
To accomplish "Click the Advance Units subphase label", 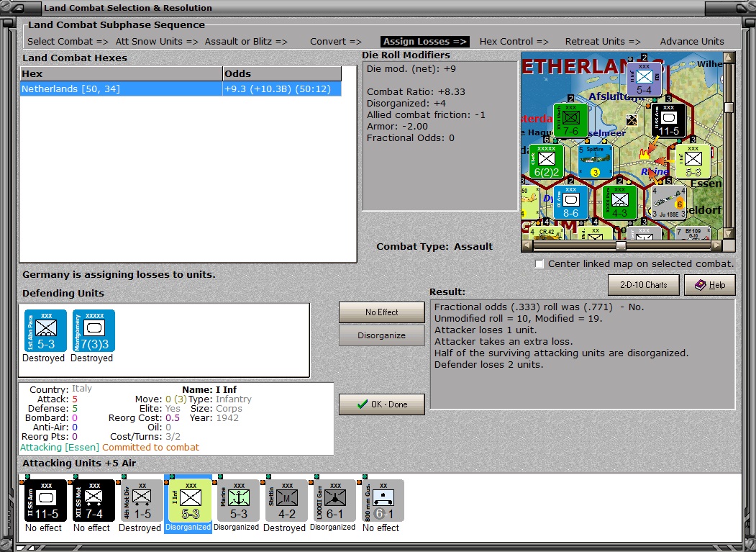I will tap(692, 42).
